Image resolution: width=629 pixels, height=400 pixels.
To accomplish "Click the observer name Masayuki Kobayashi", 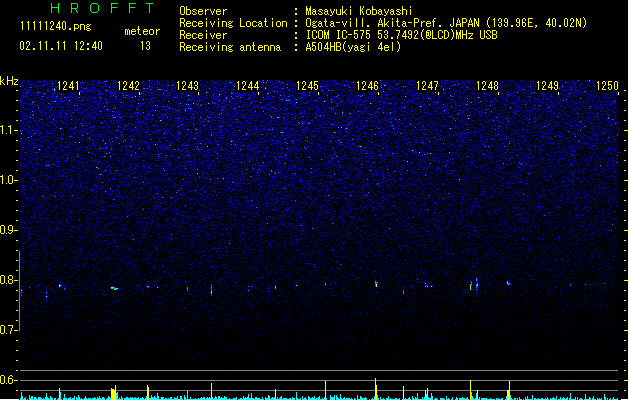I will 359,11.
